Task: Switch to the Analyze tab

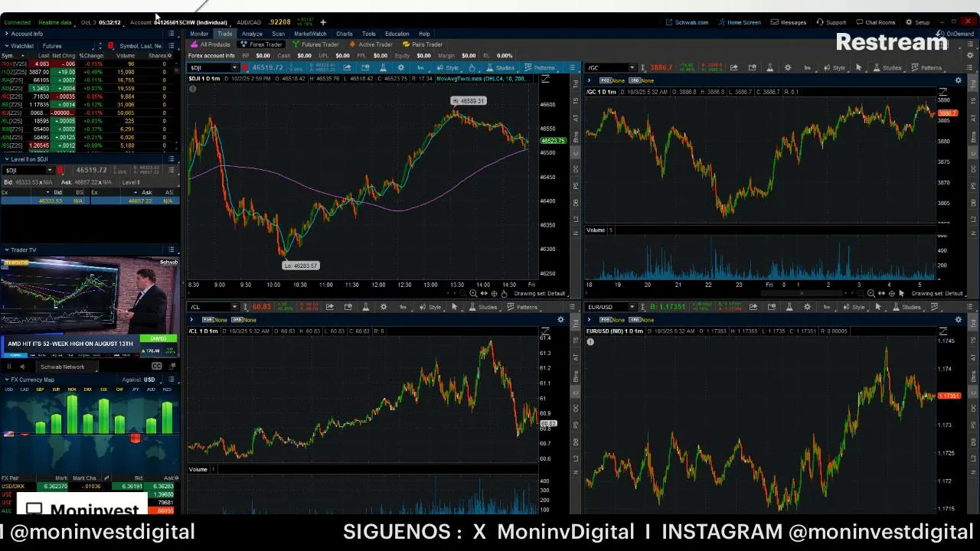Action: pyautogui.click(x=252, y=34)
